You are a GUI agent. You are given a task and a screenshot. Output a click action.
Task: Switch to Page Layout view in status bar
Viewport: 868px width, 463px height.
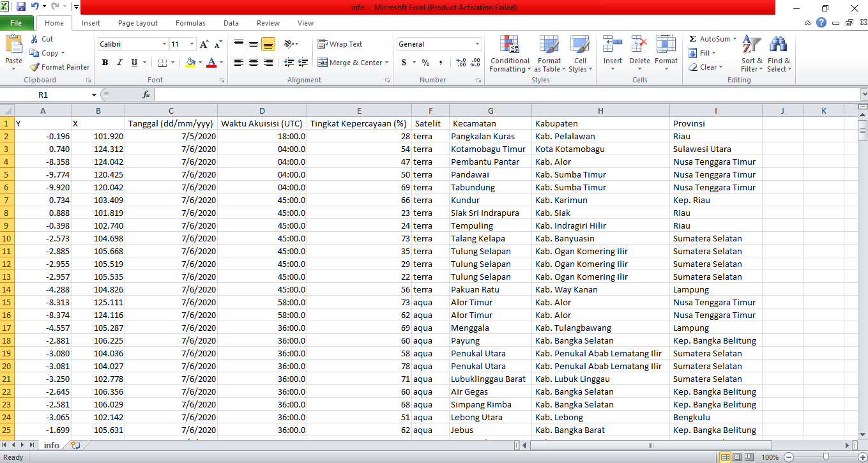point(738,457)
